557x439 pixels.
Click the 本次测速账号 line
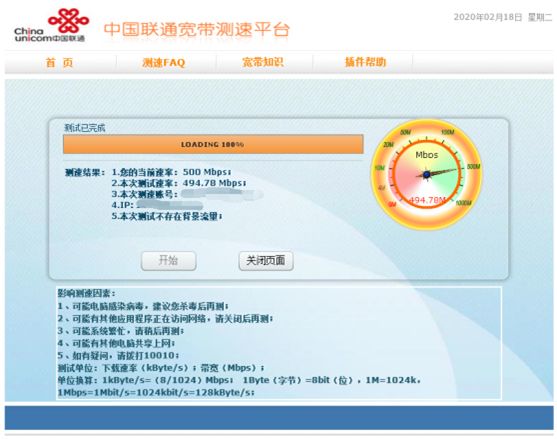pos(187,194)
